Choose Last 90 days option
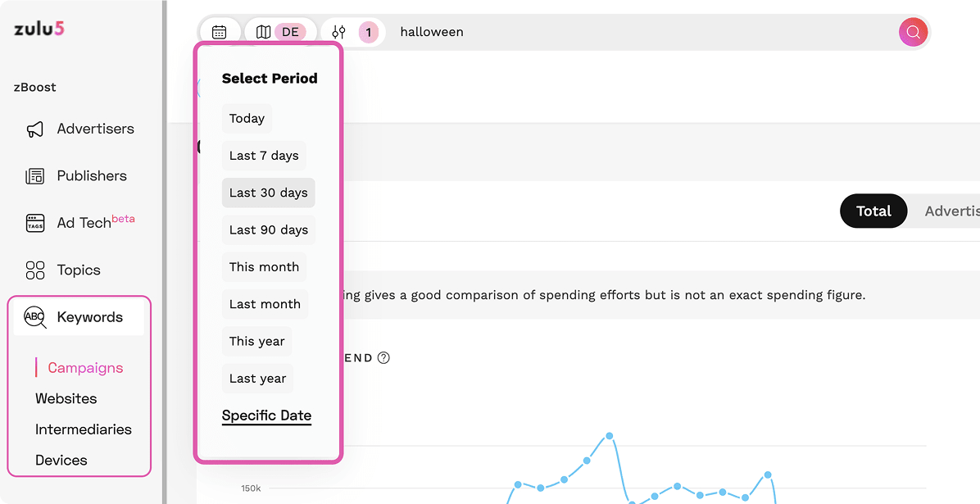980x504 pixels. click(268, 230)
